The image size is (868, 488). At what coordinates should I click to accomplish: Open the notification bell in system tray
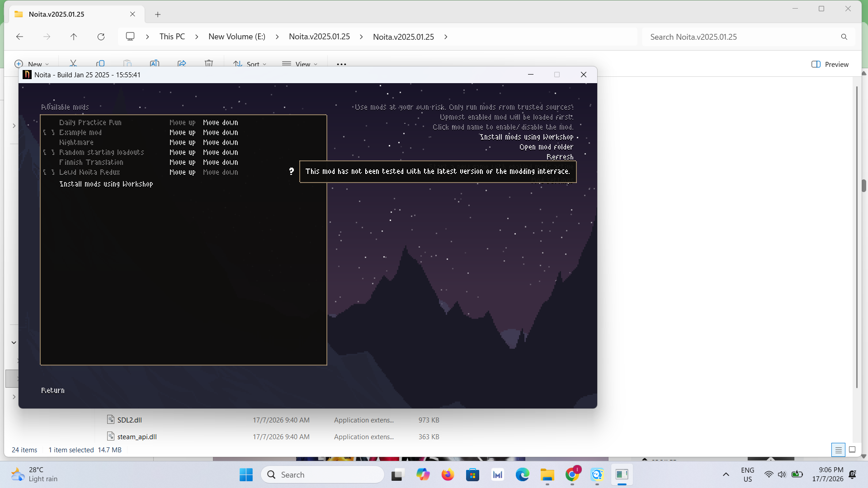coord(853,474)
